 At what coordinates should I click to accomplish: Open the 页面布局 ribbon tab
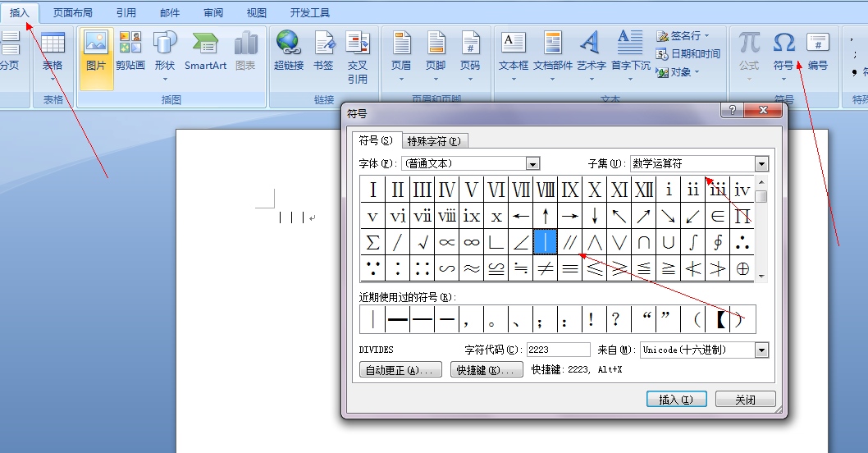72,13
